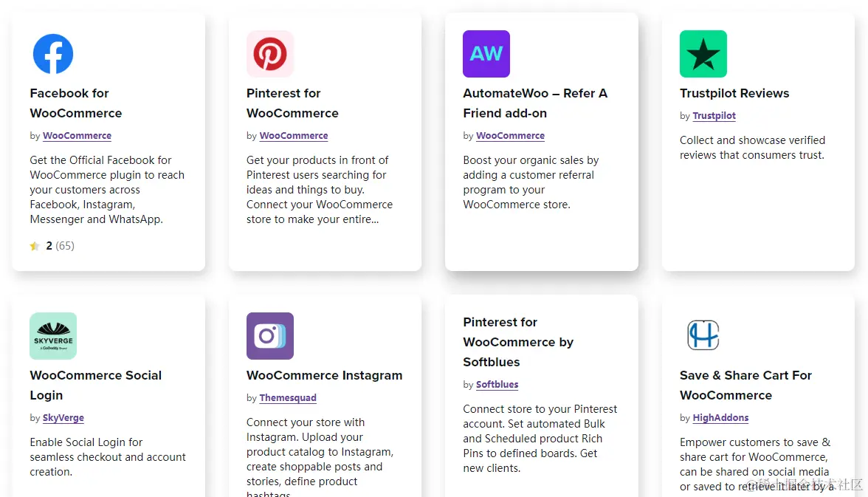The height and width of the screenshot is (497, 868).
Task: Click the star rating on Facebook card
Action: pos(35,246)
